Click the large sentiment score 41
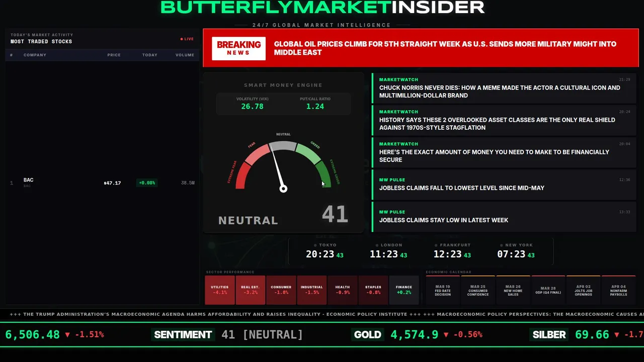This screenshot has height=362, width=644. point(335,215)
